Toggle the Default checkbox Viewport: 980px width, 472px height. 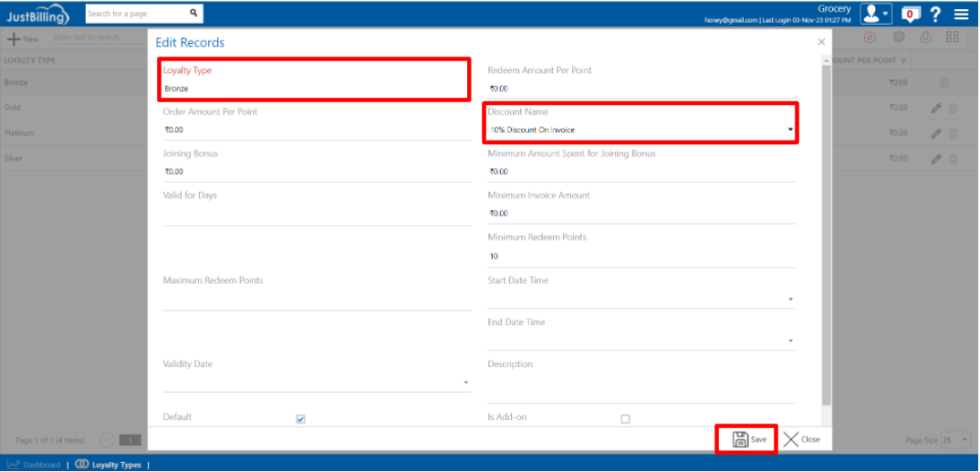point(300,419)
